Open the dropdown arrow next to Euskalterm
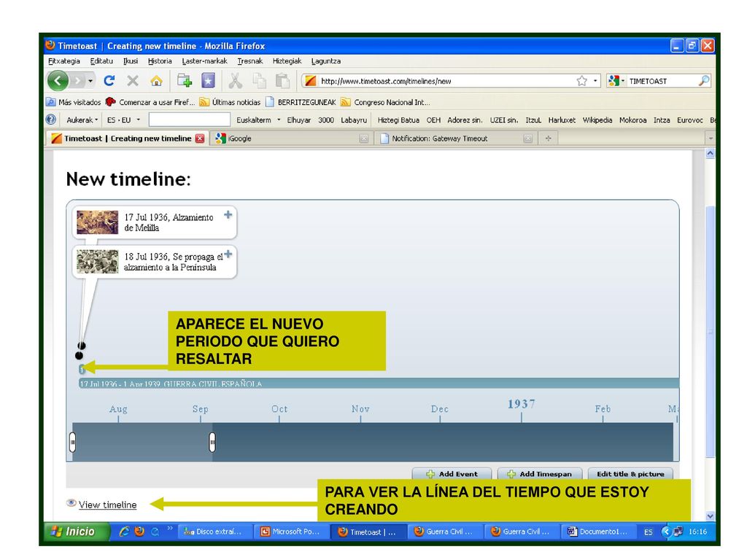This screenshot has width=747, height=560. tap(279, 120)
